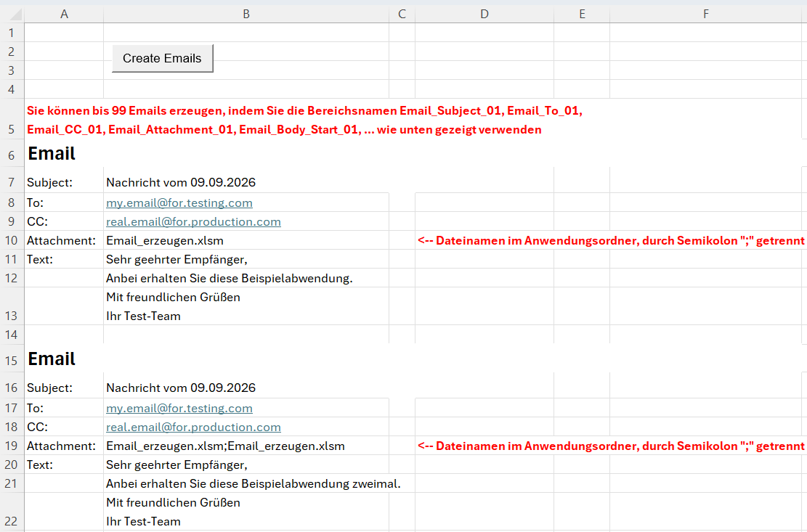Select the 'Text:' label in row 20

pos(40,465)
